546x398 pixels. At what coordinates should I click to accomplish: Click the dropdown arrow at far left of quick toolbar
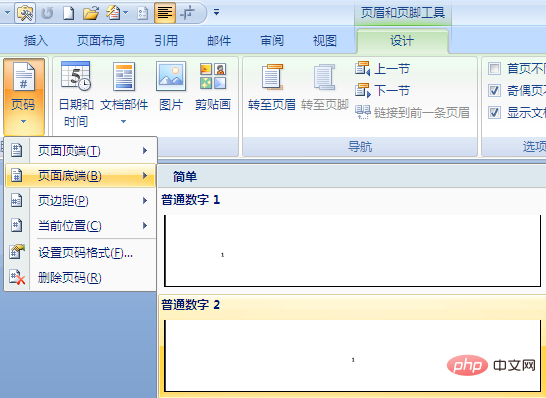click(7, 13)
